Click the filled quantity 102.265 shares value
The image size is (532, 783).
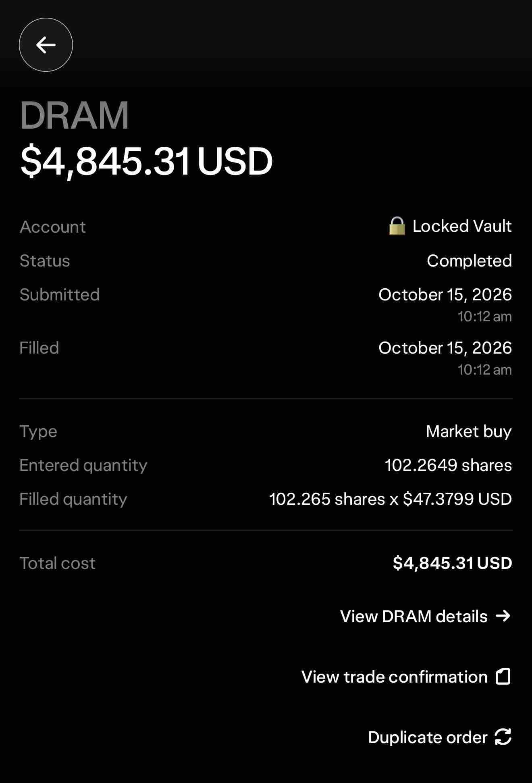click(327, 499)
